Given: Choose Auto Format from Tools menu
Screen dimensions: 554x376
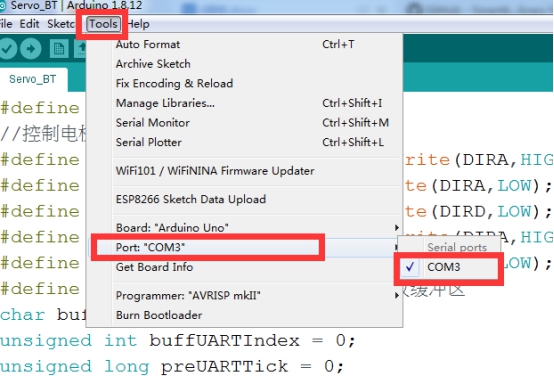Looking at the screenshot, I should point(244,44).
